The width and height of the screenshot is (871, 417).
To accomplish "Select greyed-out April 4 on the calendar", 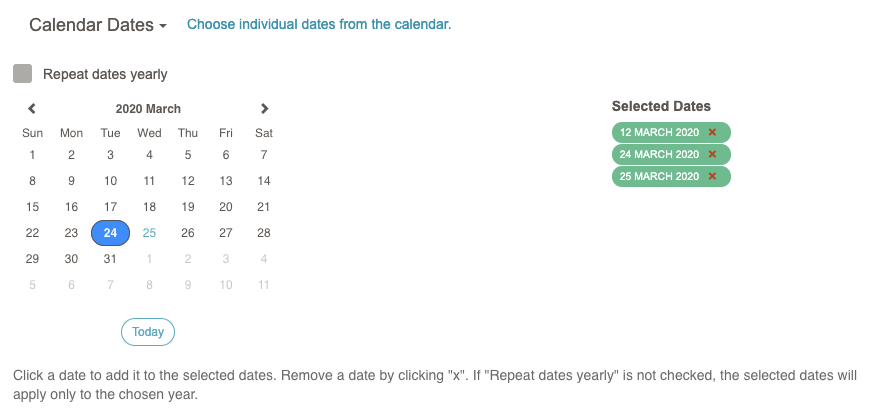I will [264, 259].
